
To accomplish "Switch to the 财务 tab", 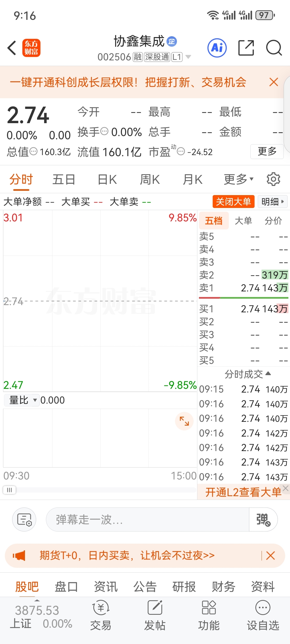I will pyautogui.click(x=223, y=587).
